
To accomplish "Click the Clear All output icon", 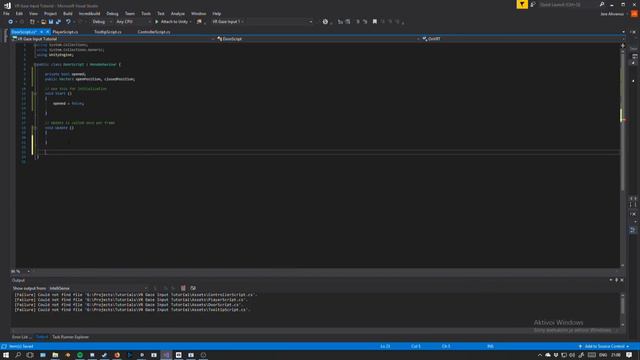I will (x=183, y=288).
